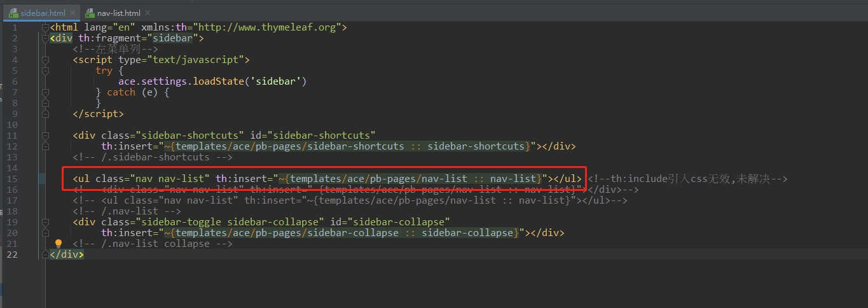Screen dimensions: 868x308
Task: Collapse the try block fold on line 5
Action: 45,71
